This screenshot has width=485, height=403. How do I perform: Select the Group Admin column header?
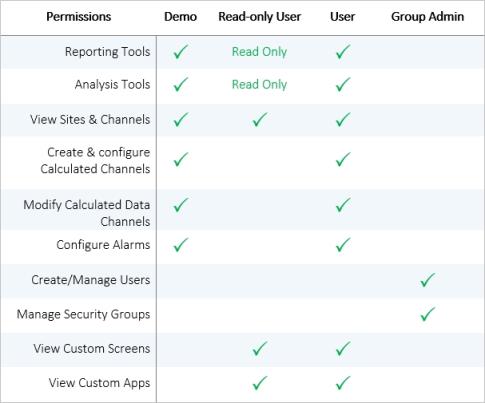427,17
